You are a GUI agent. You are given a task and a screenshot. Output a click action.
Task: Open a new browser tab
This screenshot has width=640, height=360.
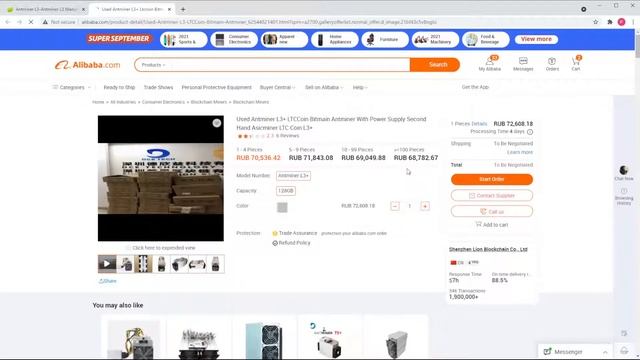tap(183, 9)
